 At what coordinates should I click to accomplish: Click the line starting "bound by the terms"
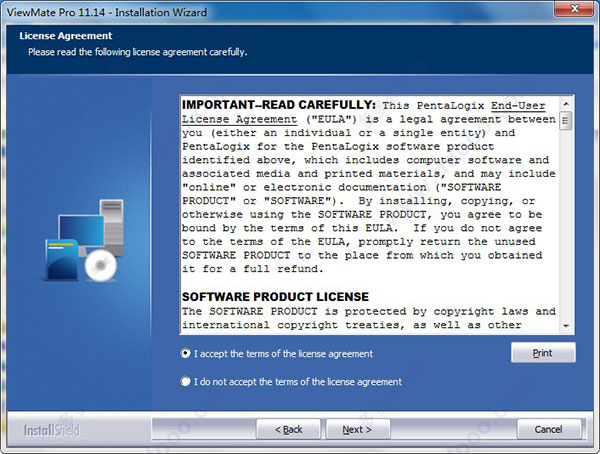tap(362, 228)
